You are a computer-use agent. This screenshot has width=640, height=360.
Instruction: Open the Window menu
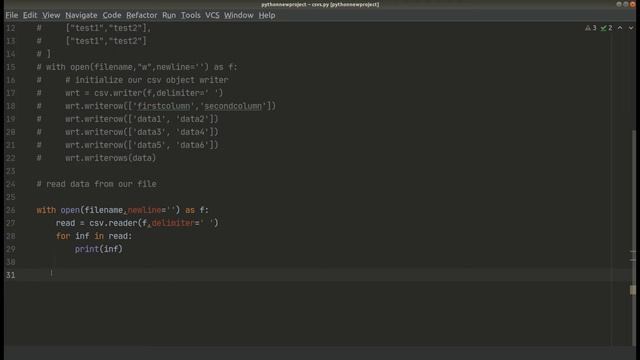click(x=239, y=15)
